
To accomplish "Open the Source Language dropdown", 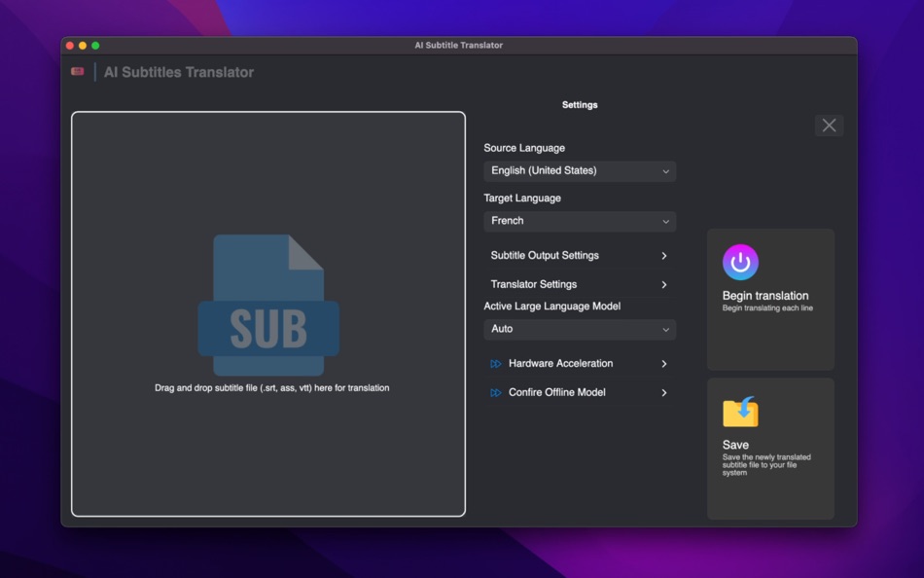I will point(579,170).
